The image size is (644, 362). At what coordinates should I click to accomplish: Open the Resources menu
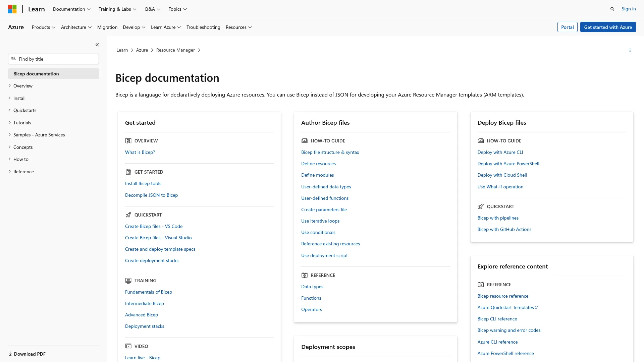pos(239,27)
